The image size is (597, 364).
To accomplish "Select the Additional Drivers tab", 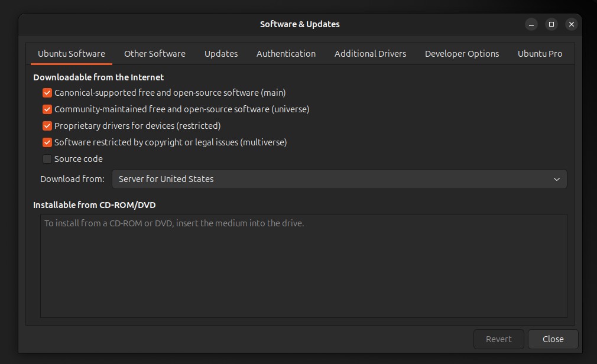I will [x=370, y=54].
